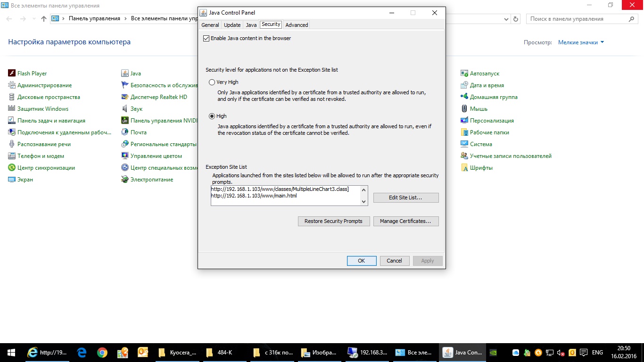Expand the address bar history dropdown arrow
This screenshot has width=644, height=362.
coord(506,19)
